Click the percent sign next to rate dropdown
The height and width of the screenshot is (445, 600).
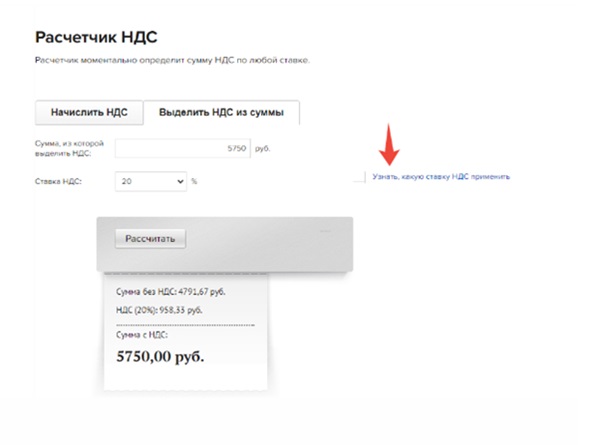(x=195, y=181)
